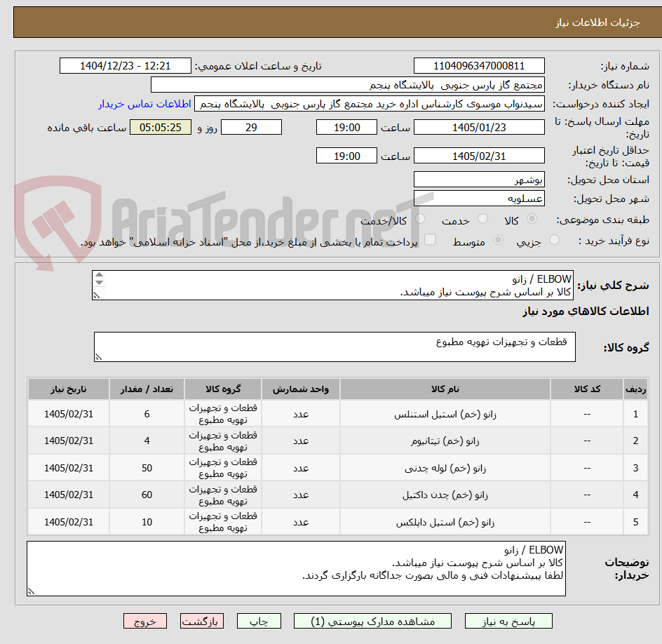
Task: Click the 'نام کالا' column header
Action: [x=445, y=389]
